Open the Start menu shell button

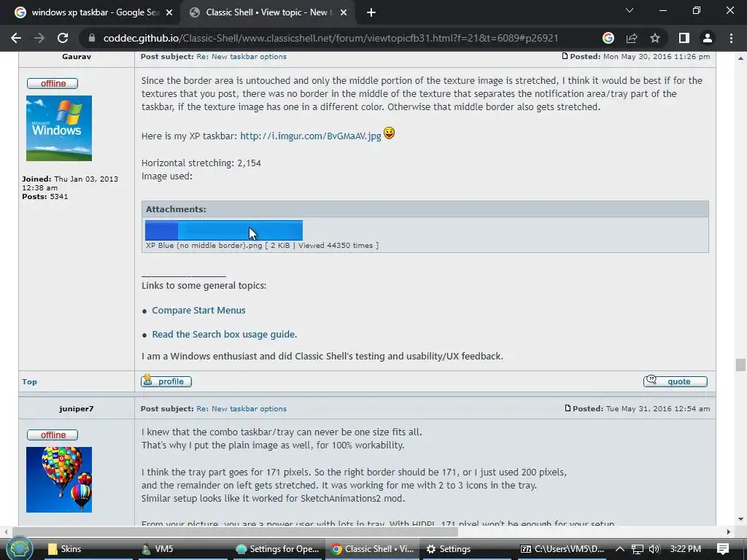click(x=20, y=548)
